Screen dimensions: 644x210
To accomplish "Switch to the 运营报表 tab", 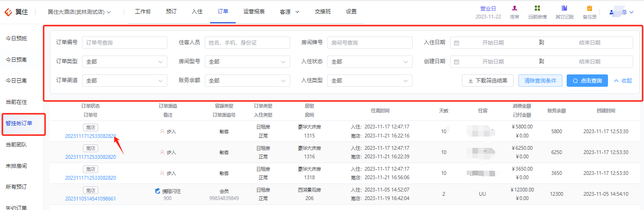I will point(254,12).
